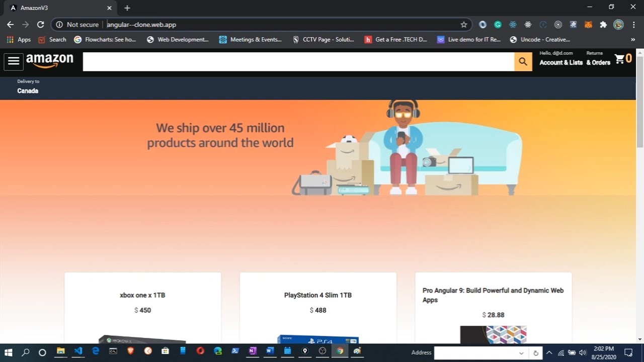Image resolution: width=644 pixels, height=362 pixels.
Task: Open OneNote from taskbar
Action: (x=253, y=351)
